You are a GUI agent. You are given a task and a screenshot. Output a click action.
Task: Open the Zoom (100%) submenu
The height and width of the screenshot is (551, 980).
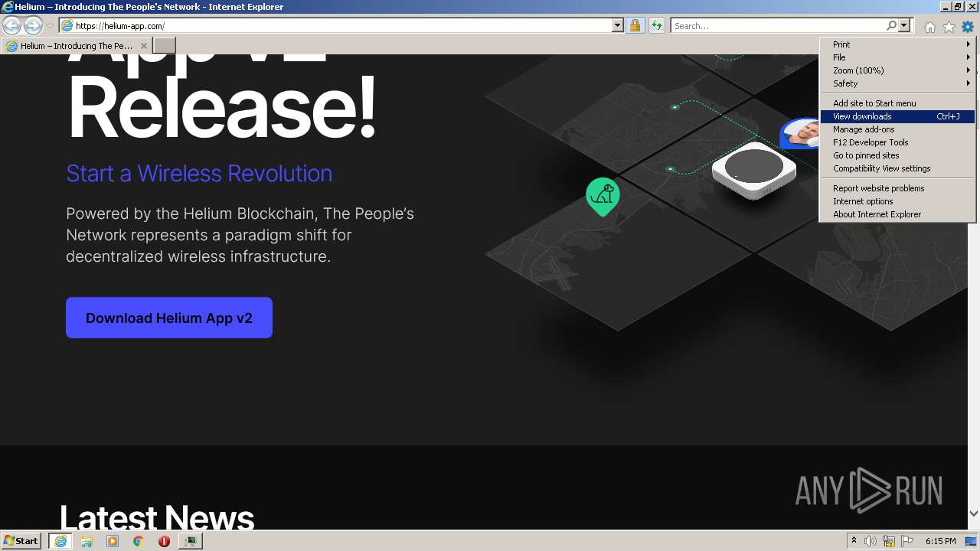click(897, 70)
